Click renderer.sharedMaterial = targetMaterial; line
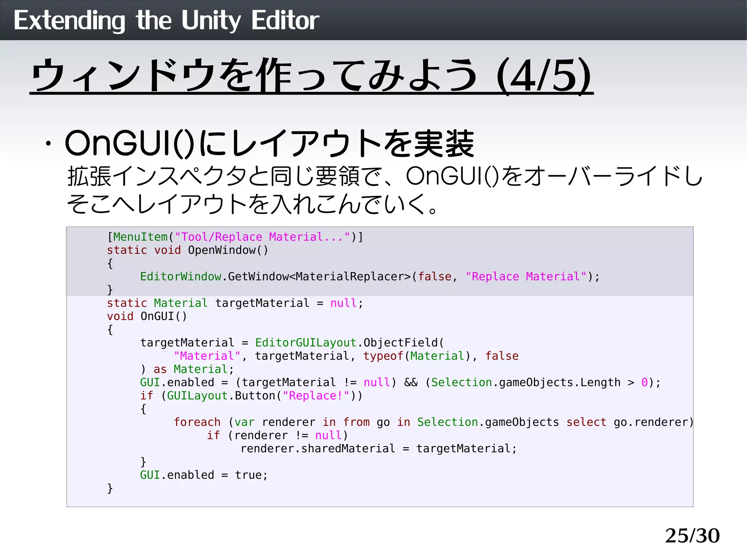747x560 pixels. (x=379, y=449)
